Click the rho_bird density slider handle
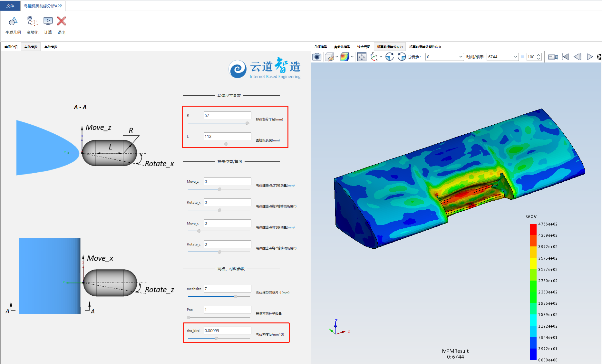602x364 pixels. [216, 338]
